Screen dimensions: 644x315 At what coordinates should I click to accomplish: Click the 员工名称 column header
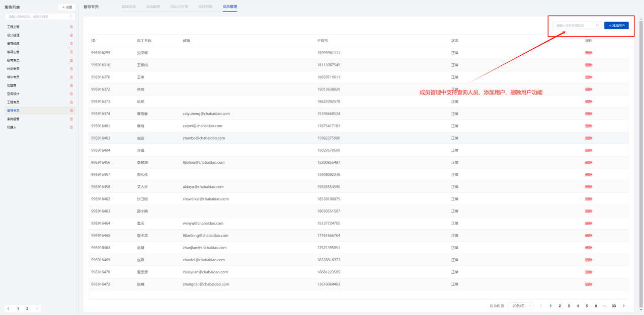(144, 41)
